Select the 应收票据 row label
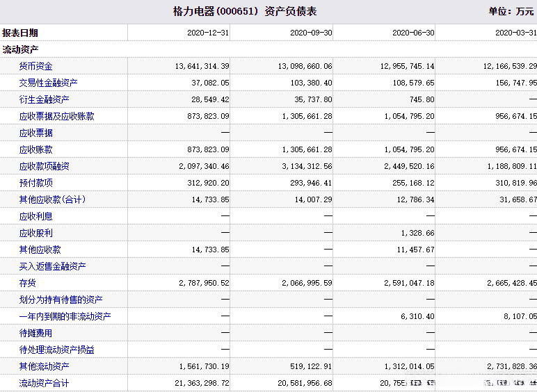The height and width of the screenshot is (392, 537). pyautogui.click(x=35, y=133)
